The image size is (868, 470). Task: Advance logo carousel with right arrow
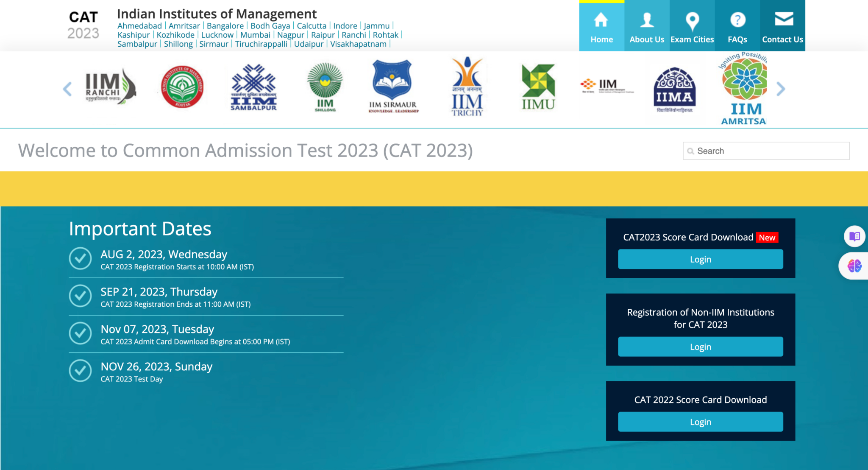tap(781, 89)
